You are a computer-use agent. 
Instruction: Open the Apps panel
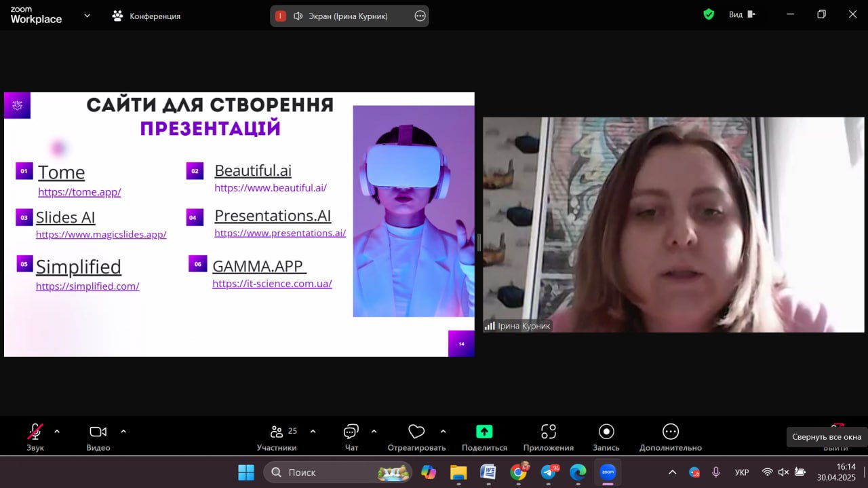[x=548, y=436]
